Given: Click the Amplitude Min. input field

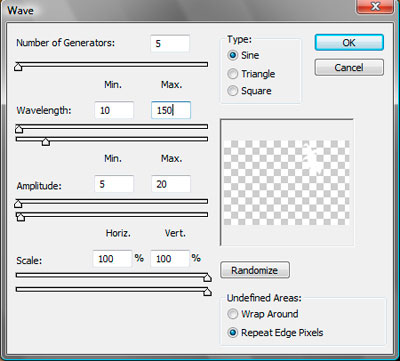Looking at the screenshot, I should pyautogui.click(x=114, y=184).
